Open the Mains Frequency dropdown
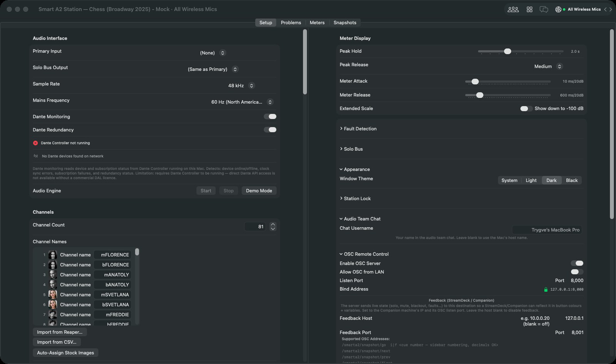 point(242,102)
